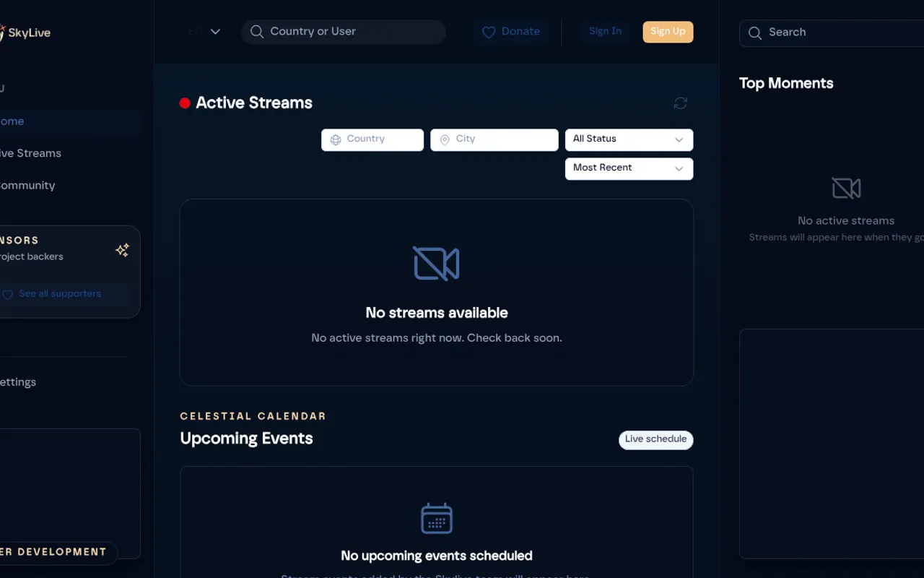Focus the Search field above Top Moments

[x=832, y=33]
